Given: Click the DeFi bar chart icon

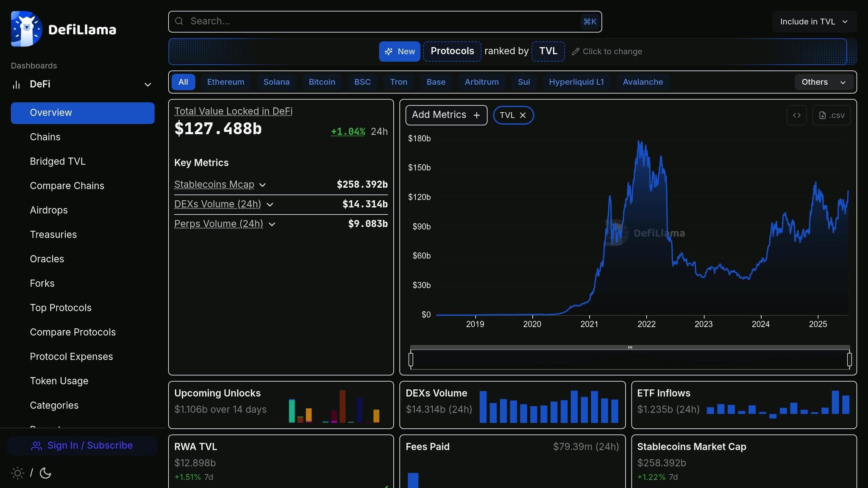Looking at the screenshot, I should (x=17, y=85).
